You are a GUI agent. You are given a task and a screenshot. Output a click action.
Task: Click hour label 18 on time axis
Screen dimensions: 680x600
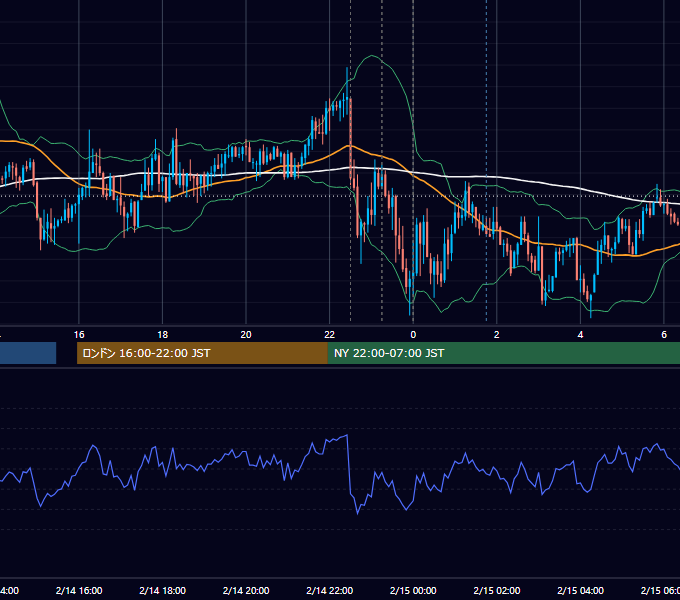(163, 335)
